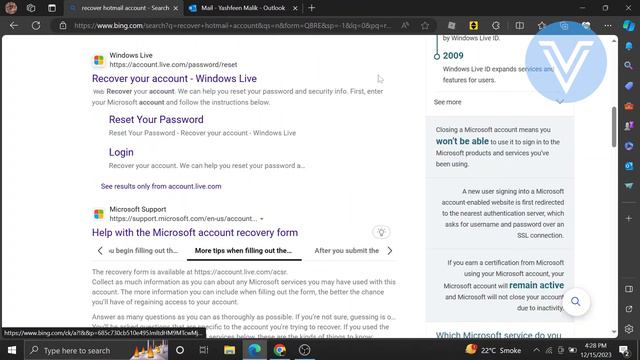
Task: Open the 'Login' sublink
Action: (121, 152)
